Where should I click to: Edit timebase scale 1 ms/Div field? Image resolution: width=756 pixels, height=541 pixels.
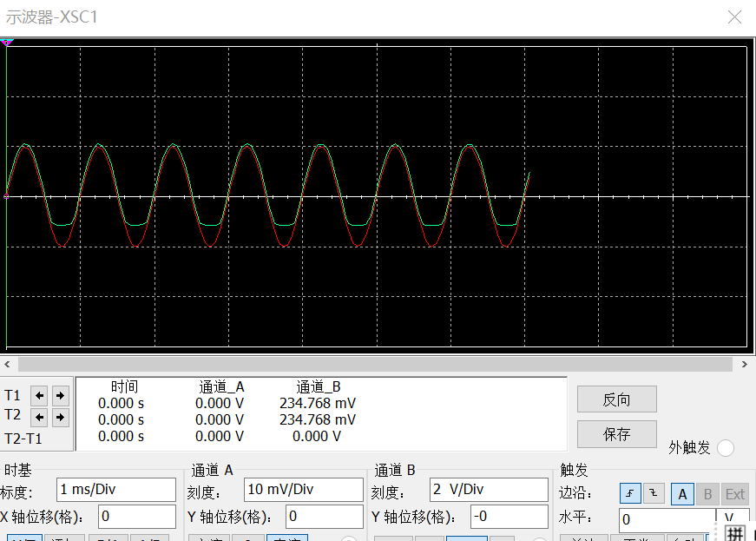116,490
